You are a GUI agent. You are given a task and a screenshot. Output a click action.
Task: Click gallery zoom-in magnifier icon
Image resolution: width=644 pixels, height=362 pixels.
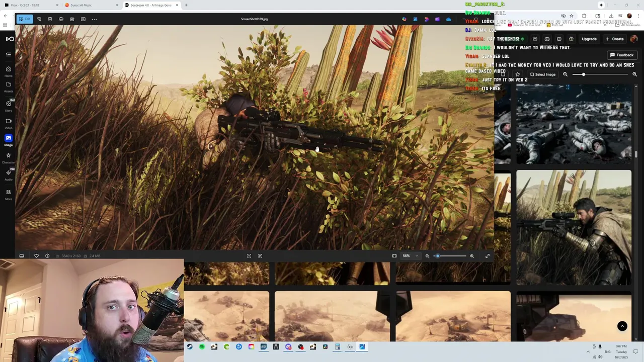point(634,74)
